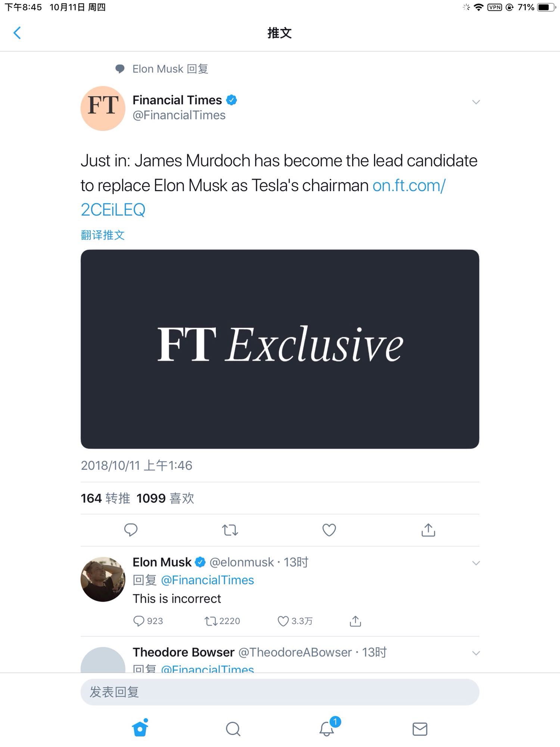Expand options chevron on Financial Times tweet
This screenshot has width=560, height=747.
pyautogui.click(x=476, y=102)
